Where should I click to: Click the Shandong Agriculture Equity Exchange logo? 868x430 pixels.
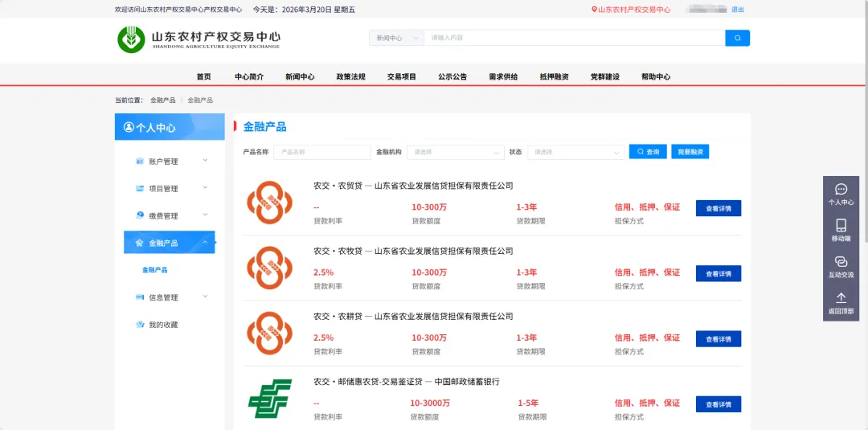(x=199, y=39)
